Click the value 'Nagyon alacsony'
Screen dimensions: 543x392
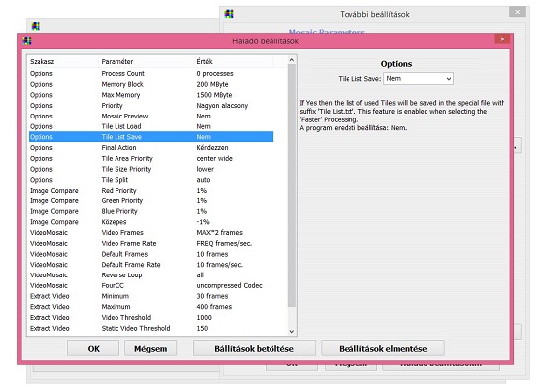tap(222, 106)
